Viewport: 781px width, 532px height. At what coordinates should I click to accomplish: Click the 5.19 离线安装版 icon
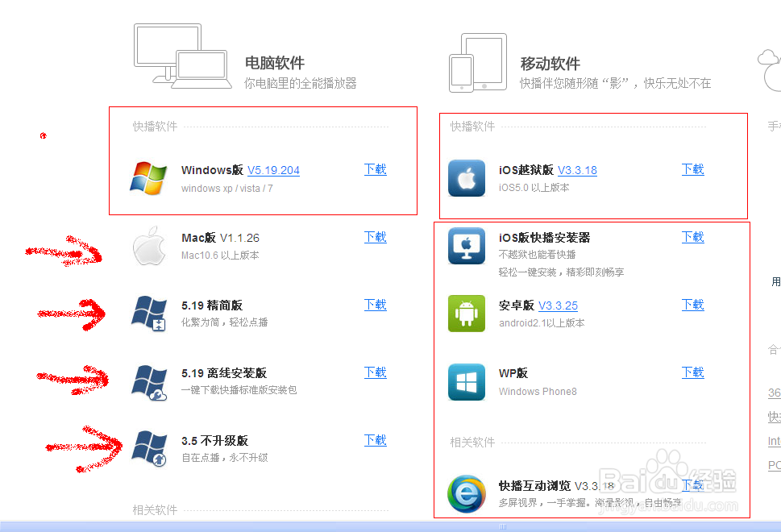[x=149, y=381]
